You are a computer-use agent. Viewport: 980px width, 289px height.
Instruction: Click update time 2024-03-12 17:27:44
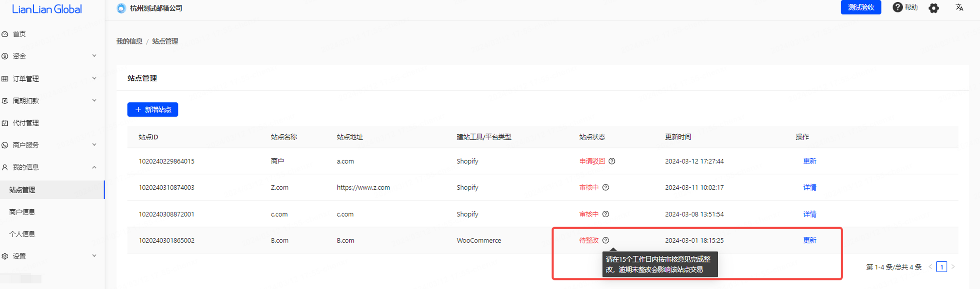pyautogui.click(x=694, y=162)
